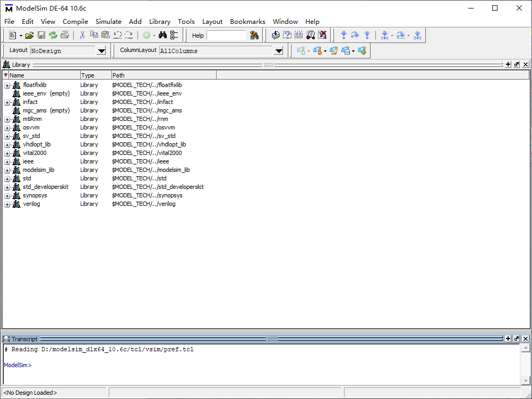Sort by the Path column header
This screenshot has height=399, width=532.
[164, 75]
